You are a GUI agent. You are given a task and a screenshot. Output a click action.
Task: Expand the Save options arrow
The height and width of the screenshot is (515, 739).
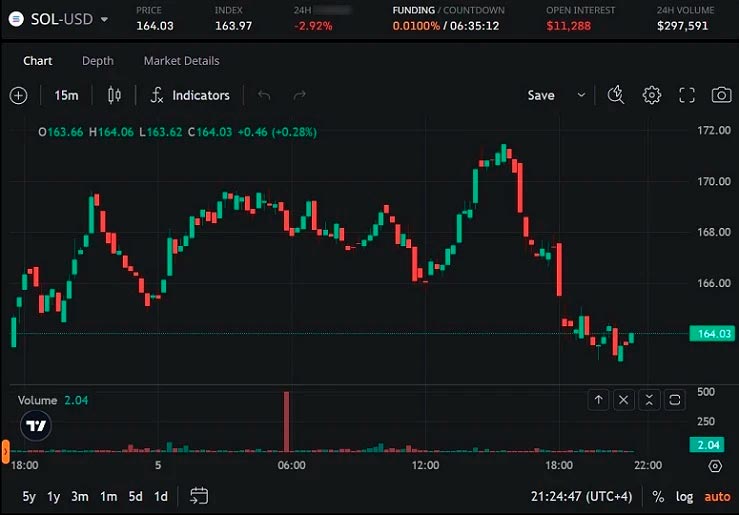point(581,95)
